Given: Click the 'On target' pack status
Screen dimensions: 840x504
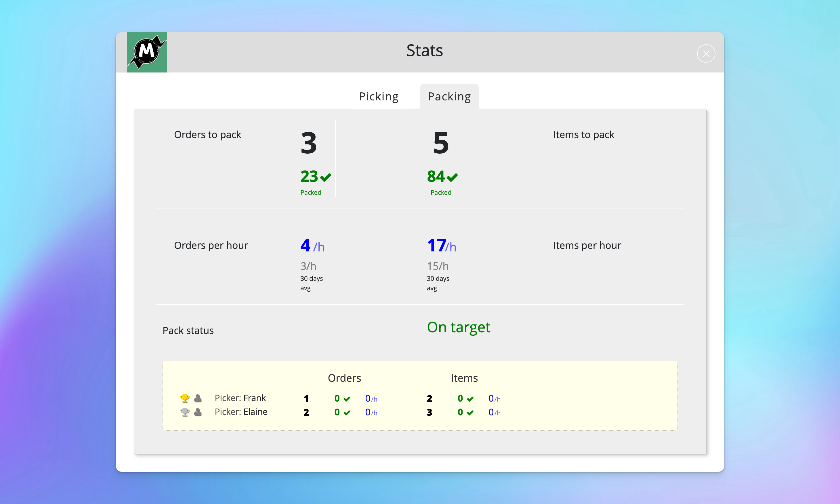Looking at the screenshot, I should [x=458, y=327].
